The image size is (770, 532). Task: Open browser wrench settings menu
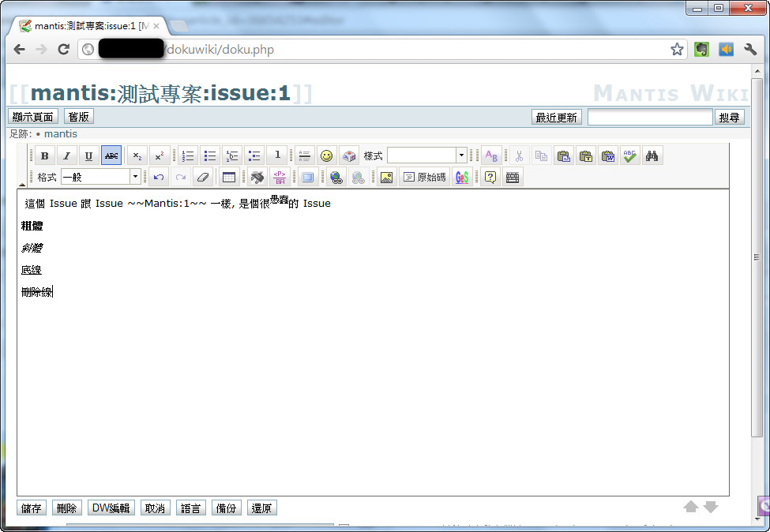coord(750,49)
